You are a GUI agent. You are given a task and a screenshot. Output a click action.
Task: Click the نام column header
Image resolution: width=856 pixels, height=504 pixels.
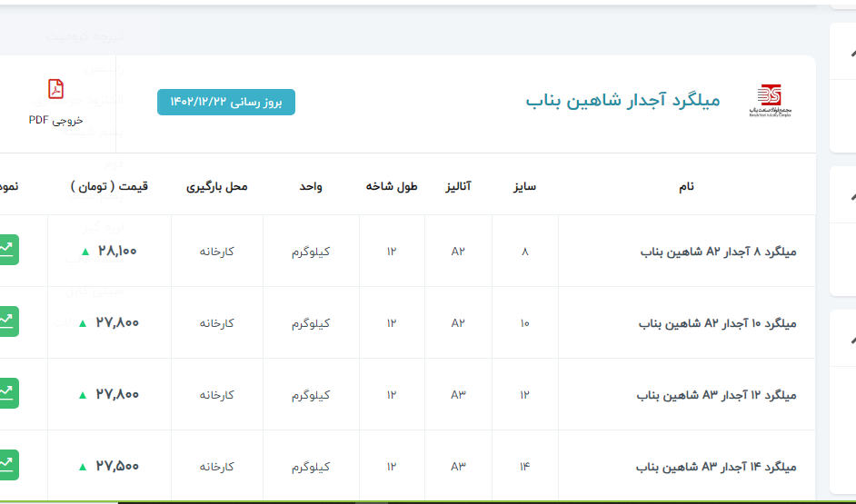click(x=686, y=186)
